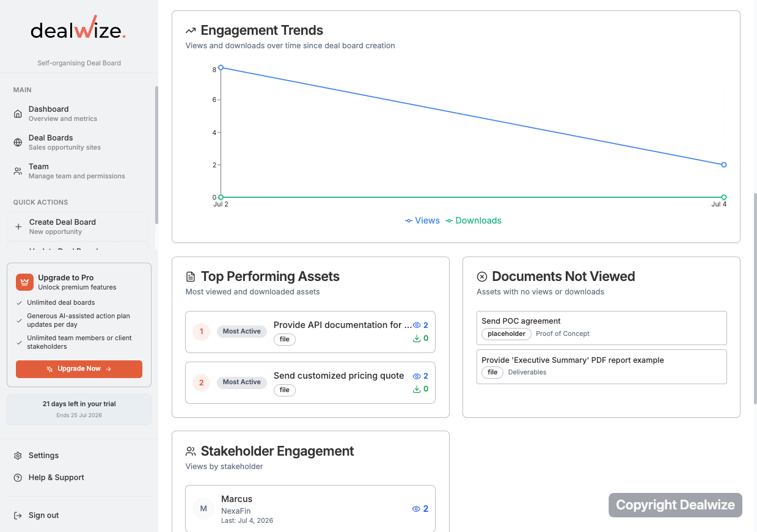Go to the Team menu item

pyautogui.click(x=79, y=171)
